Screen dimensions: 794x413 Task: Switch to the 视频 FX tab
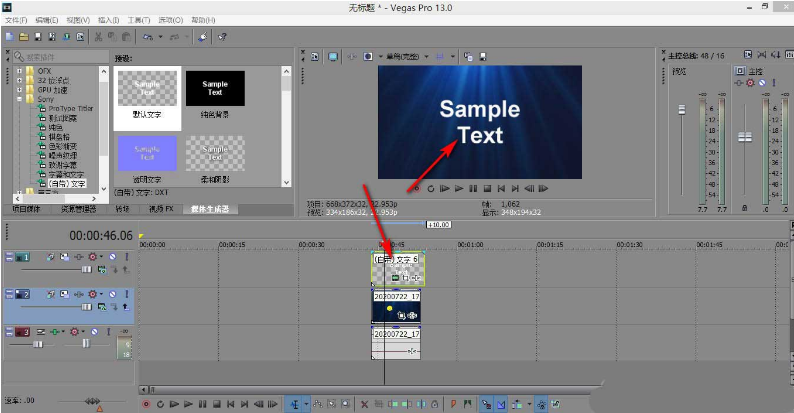point(162,209)
